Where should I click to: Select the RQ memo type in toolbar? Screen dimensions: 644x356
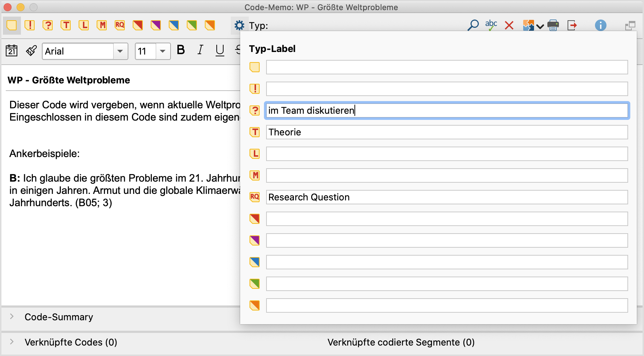[x=120, y=25]
